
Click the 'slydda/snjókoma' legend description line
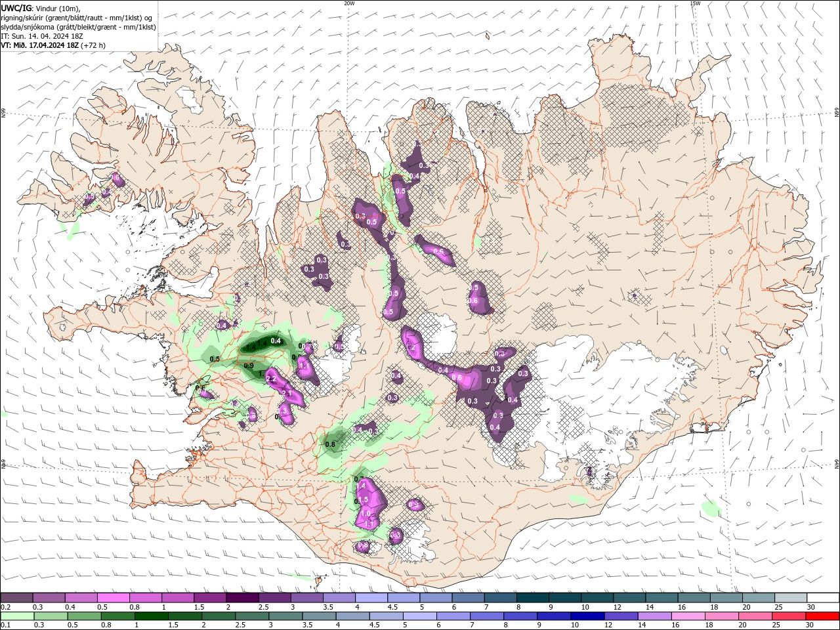78,27
